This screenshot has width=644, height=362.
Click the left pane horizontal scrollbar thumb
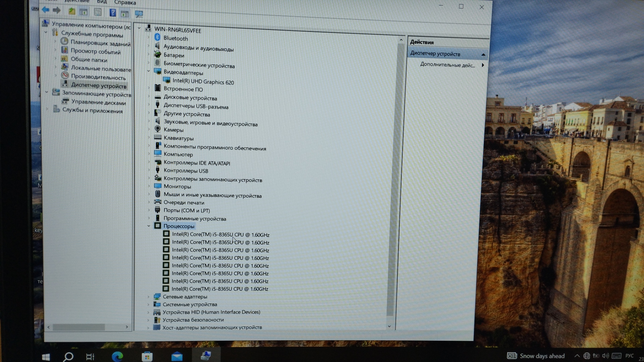[78, 327]
